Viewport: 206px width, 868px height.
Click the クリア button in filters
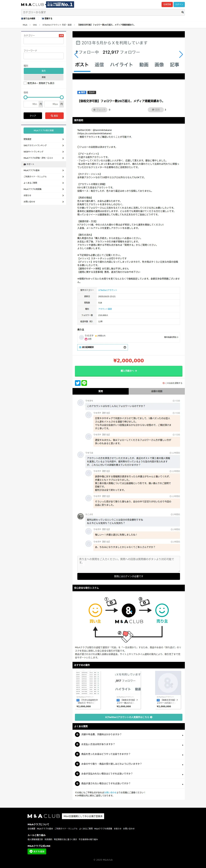coord(33,116)
